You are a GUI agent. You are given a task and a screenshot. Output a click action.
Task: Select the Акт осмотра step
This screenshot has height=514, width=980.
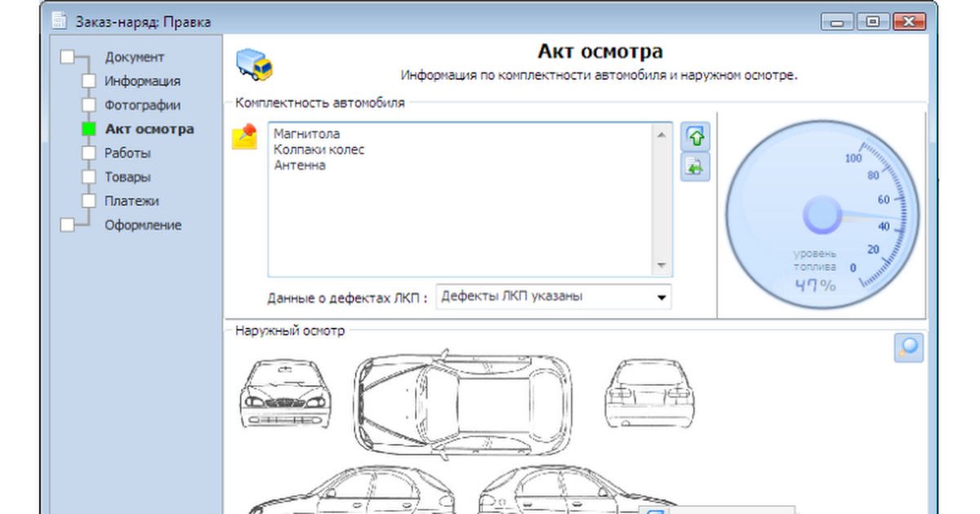coord(149,129)
